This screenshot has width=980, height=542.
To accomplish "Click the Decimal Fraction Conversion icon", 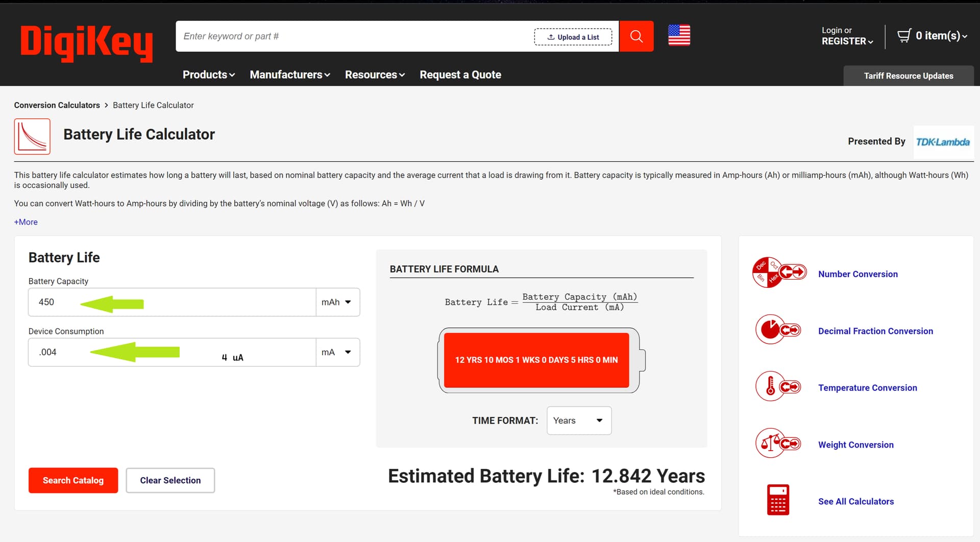I will (778, 330).
